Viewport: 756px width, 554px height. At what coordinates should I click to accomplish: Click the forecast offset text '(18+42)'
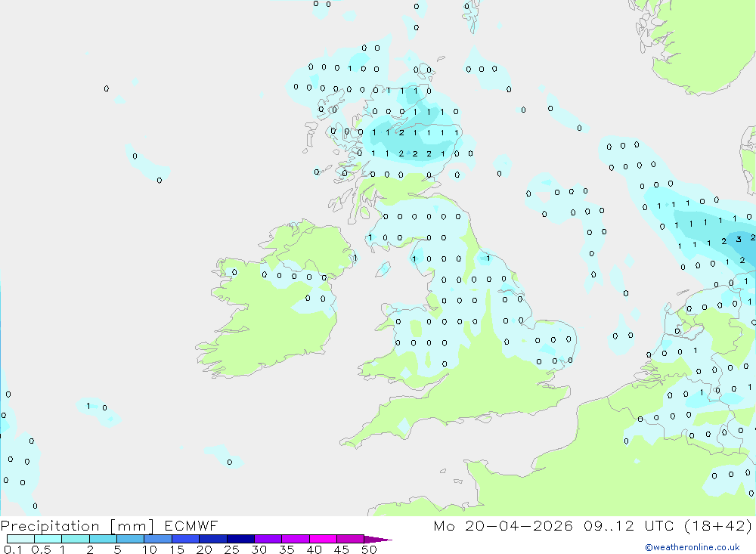pyautogui.click(x=718, y=525)
